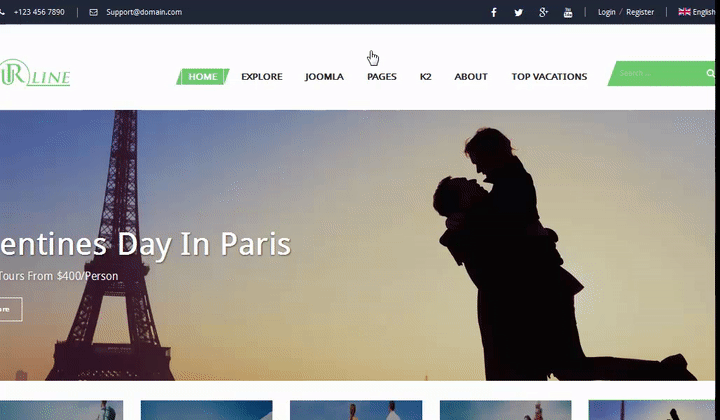
Task: Select the Home menu item
Action: coord(203,77)
